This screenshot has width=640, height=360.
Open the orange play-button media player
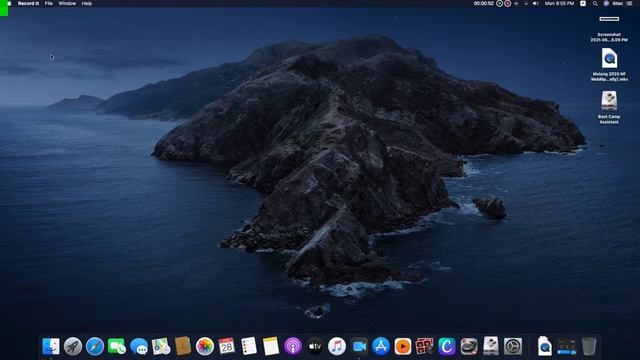click(403, 347)
